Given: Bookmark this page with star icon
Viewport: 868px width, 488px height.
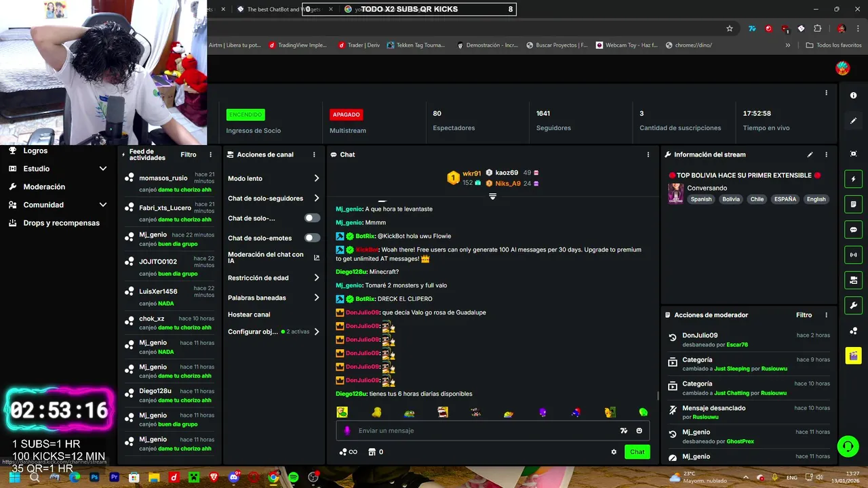Looking at the screenshot, I should 730,28.
